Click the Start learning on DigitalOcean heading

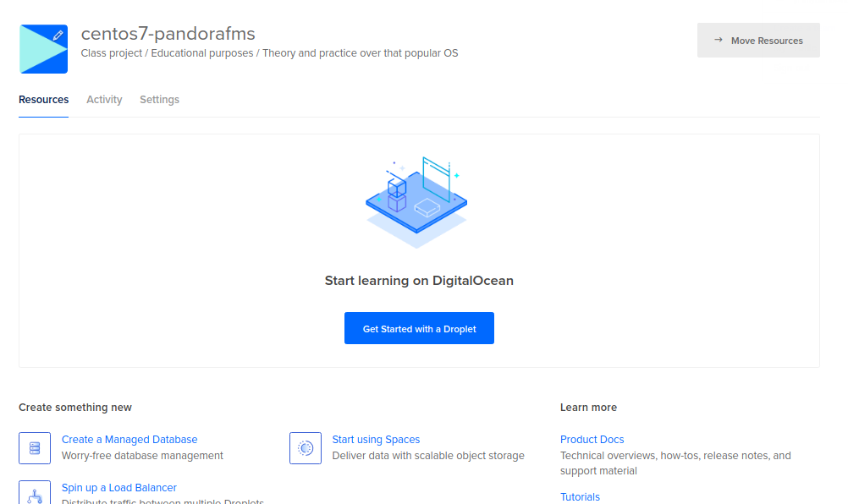(419, 281)
